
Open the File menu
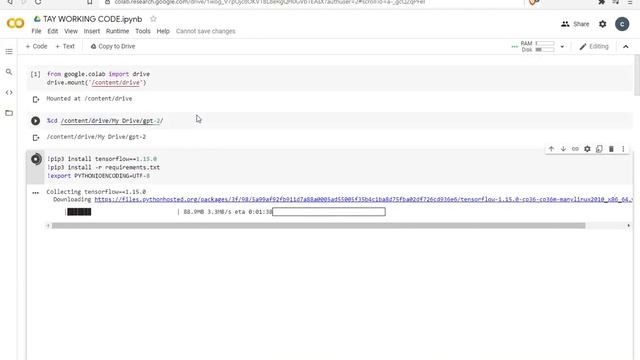(x=36, y=31)
